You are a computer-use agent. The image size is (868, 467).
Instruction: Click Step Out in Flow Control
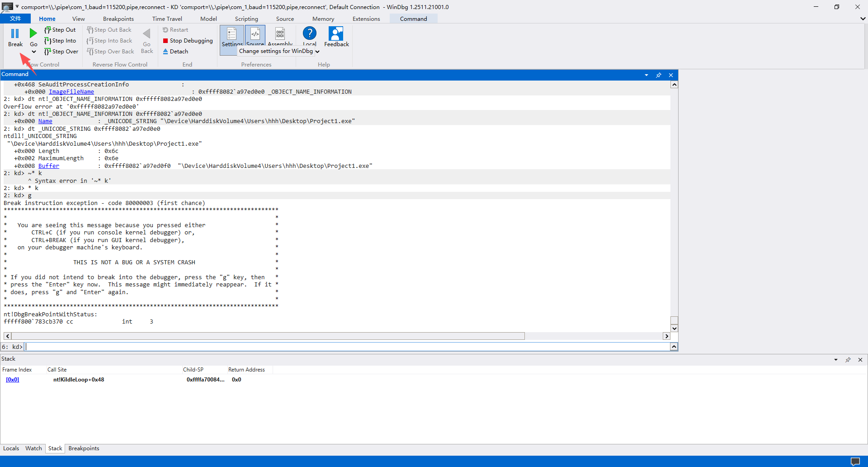click(60, 30)
